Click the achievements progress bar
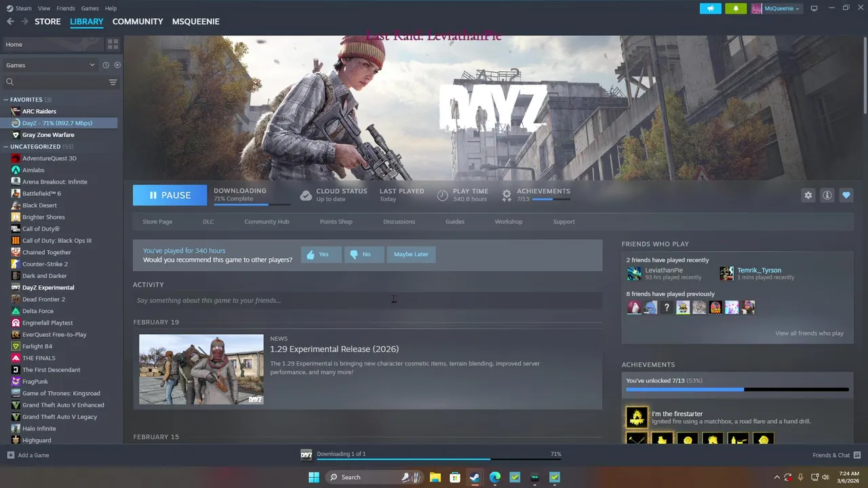The width and height of the screenshot is (868, 488). 737,390
